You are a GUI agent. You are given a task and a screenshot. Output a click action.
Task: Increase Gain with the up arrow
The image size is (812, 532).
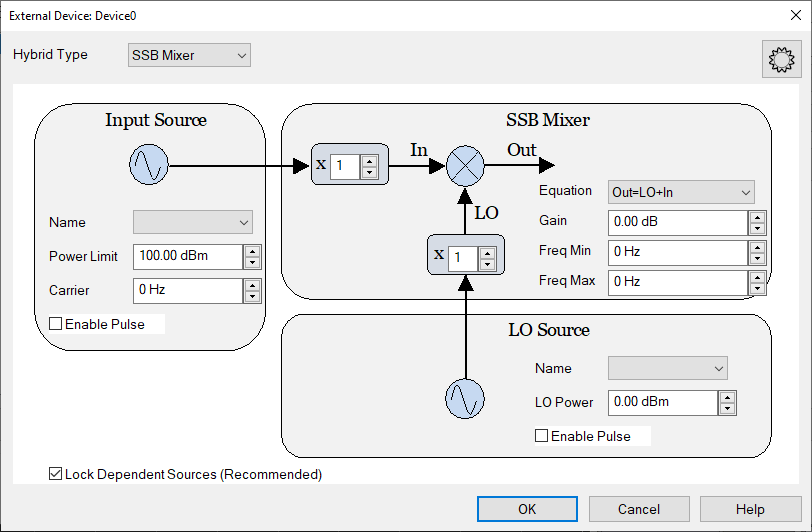[x=757, y=217]
